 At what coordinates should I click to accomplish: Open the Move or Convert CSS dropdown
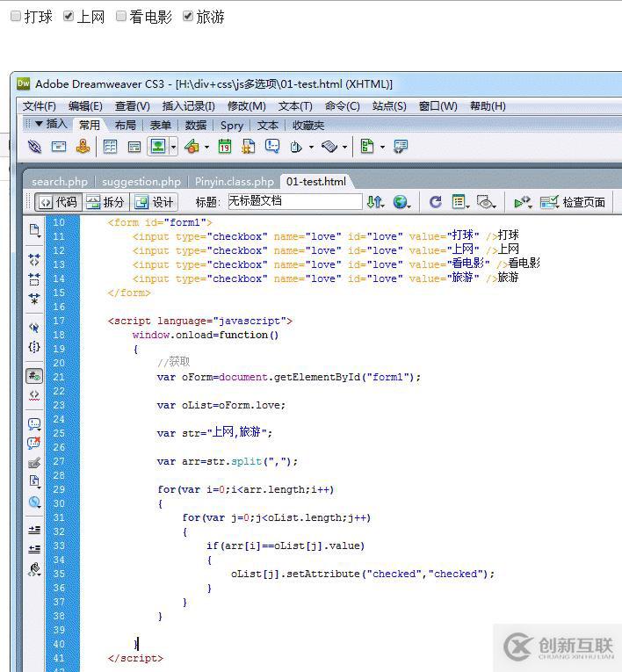34,502
